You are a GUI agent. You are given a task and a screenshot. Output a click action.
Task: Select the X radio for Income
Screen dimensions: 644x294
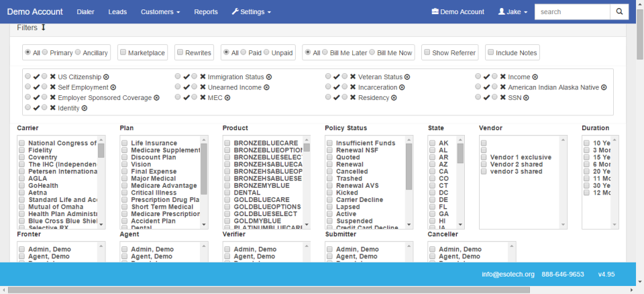coord(495,77)
